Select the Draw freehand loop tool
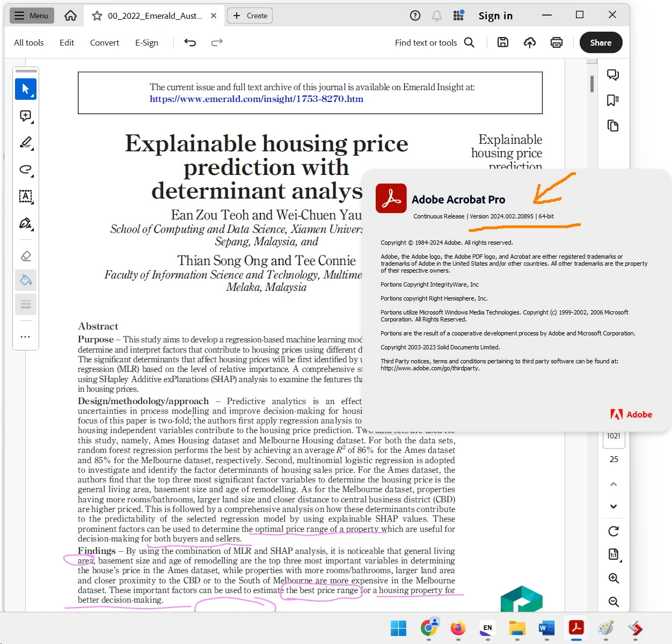 click(x=26, y=170)
